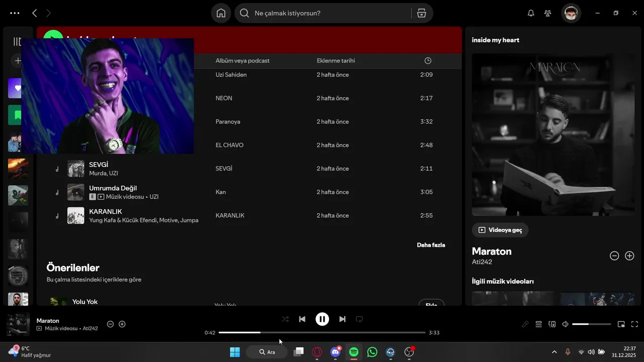Go back with the left arrow
This screenshot has width=644, height=362.
click(34, 13)
